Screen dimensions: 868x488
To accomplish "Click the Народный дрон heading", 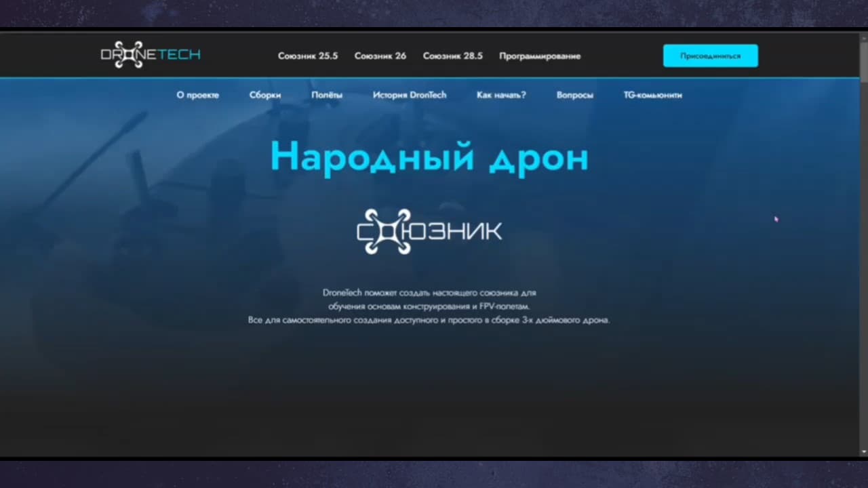I will (x=429, y=158).
